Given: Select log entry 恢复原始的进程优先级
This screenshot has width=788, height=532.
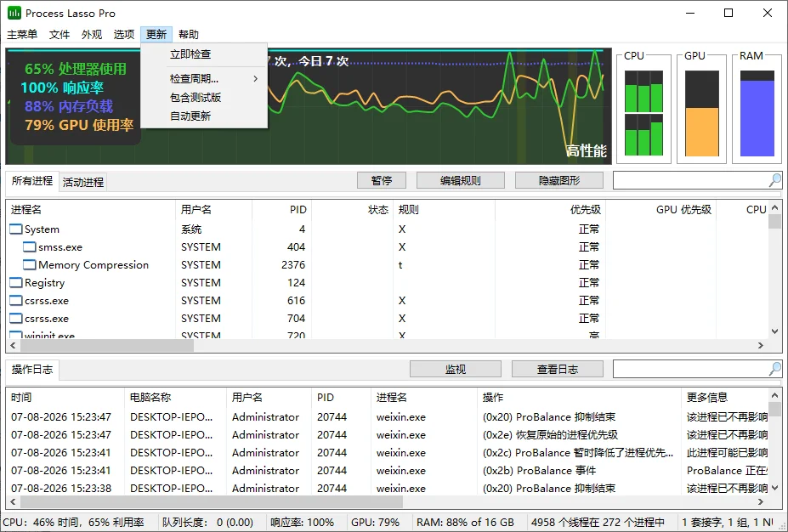Looking at the screenshot, I should pos(387,434).
